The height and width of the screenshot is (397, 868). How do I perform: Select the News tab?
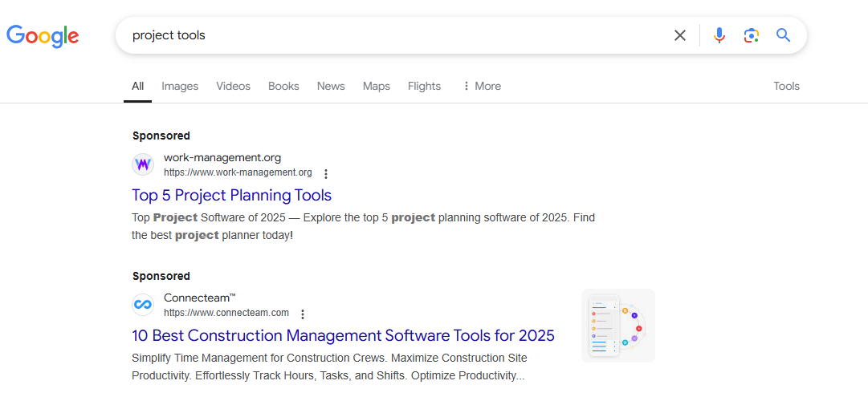coord(331,86)
